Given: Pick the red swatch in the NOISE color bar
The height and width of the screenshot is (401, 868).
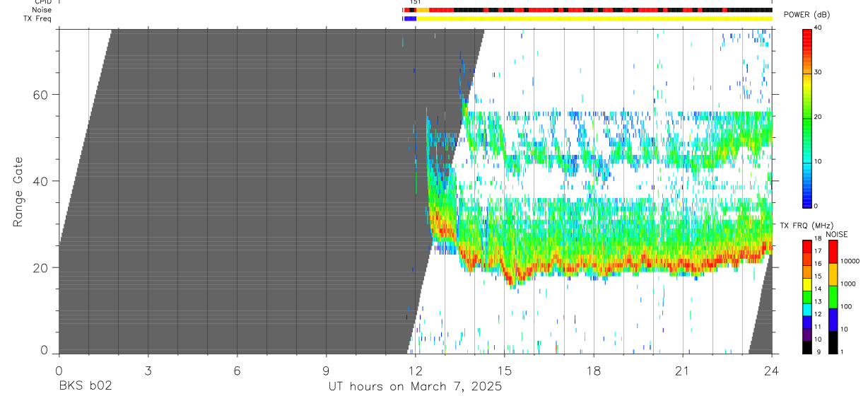Looking at the screenshot, I should [832, 252].
